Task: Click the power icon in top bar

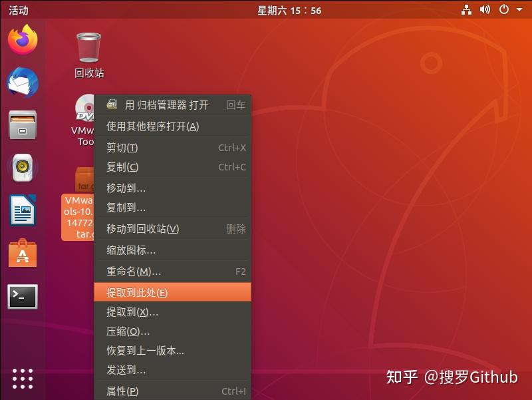Action: (504, 9)
